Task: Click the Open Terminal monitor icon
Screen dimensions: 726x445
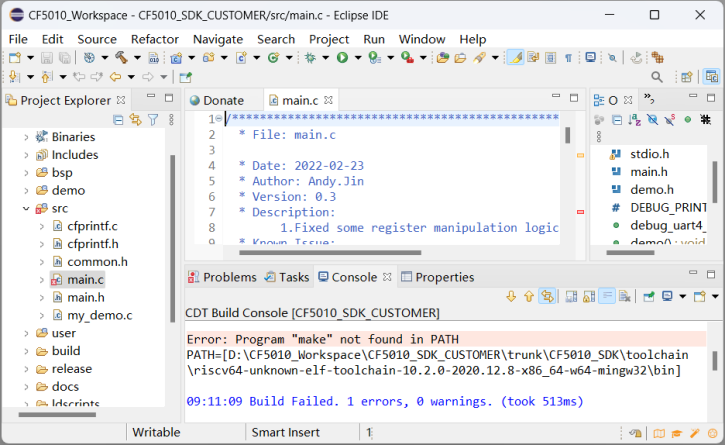Action: coord(590,57)
